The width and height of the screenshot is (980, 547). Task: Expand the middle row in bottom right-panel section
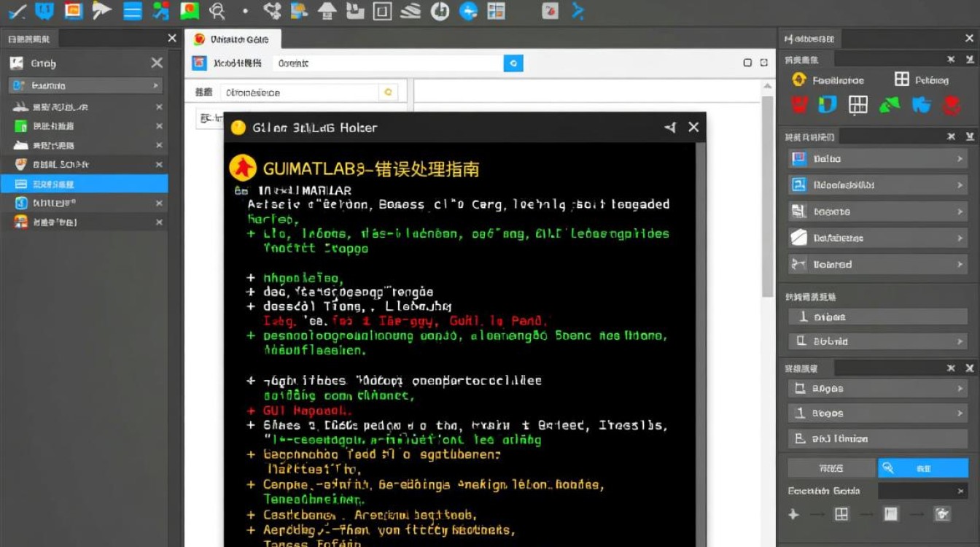pos(878,413)
